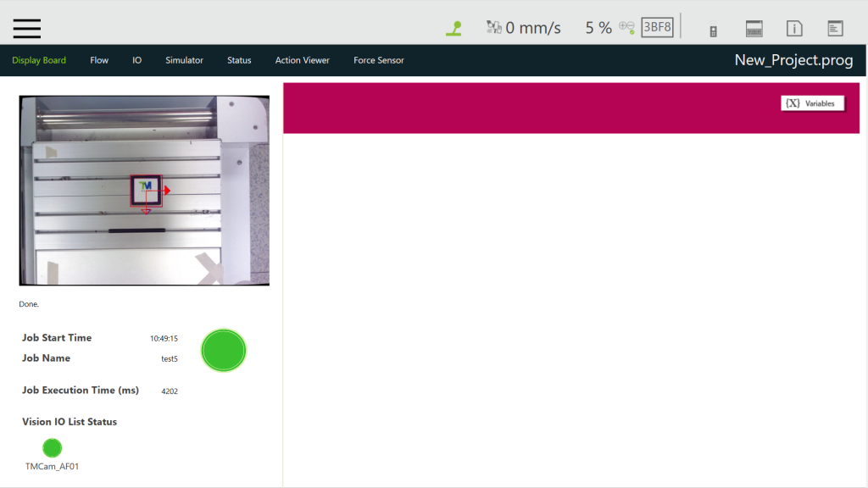The width and height of the screenshot is (868, 488).
Task: Open the Action Viewer tab
Action: click(x=302, y=60)
